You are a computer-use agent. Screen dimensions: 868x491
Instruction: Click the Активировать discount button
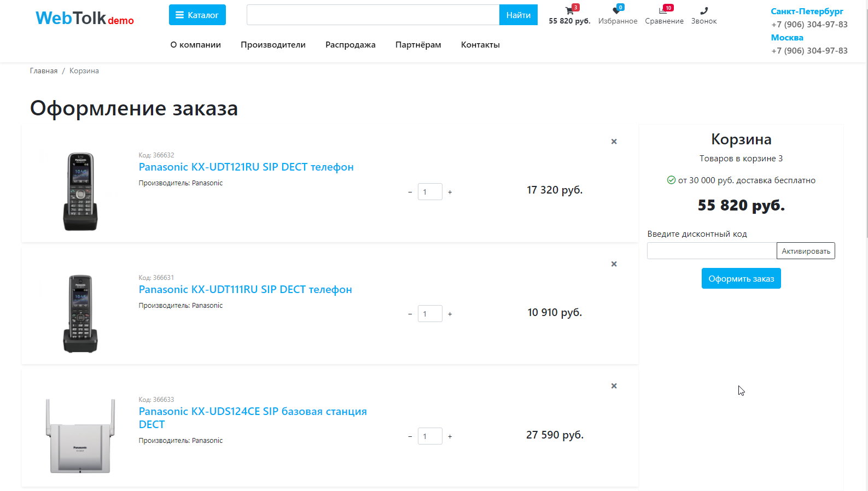(806, 251)
